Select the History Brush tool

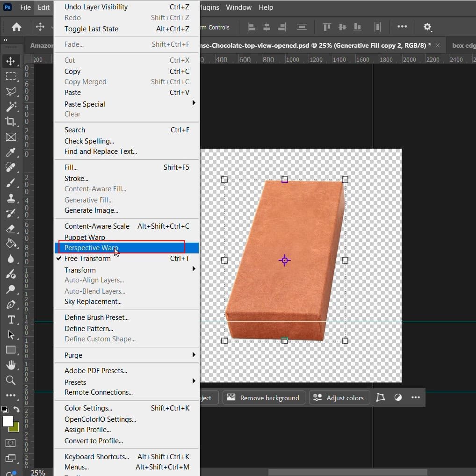(x=11, y=213)
